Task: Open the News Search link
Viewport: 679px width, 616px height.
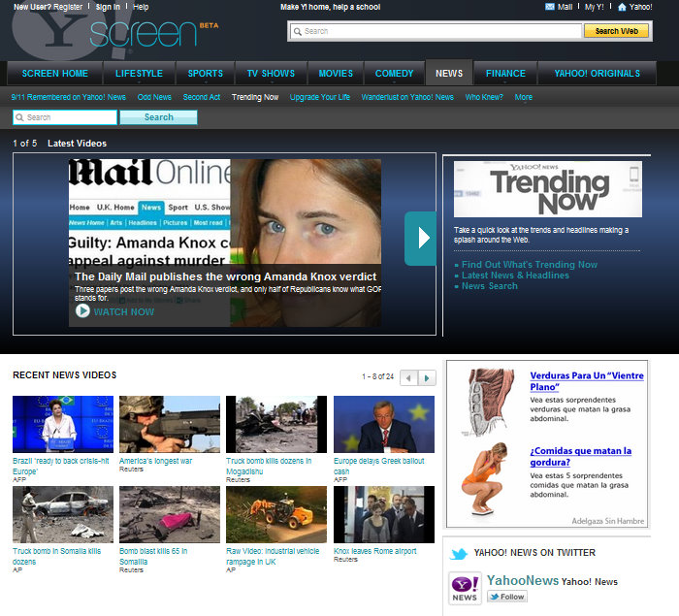Action: click(489, 286)
